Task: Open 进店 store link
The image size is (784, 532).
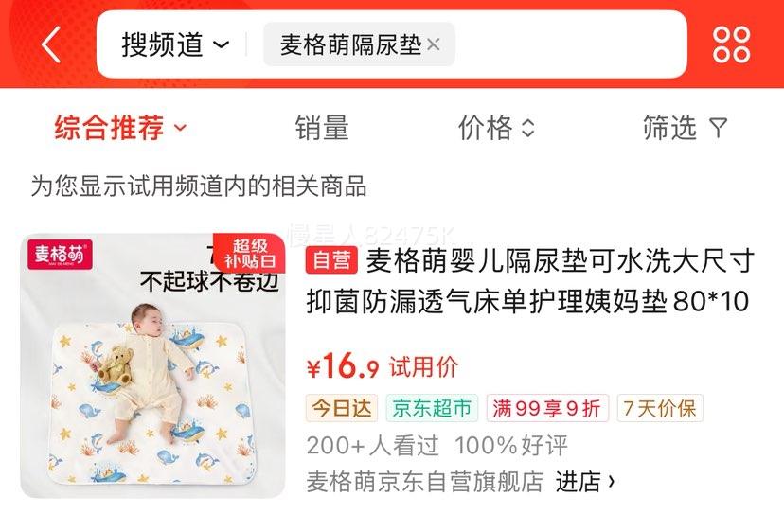Action: [x=584, y=482]
